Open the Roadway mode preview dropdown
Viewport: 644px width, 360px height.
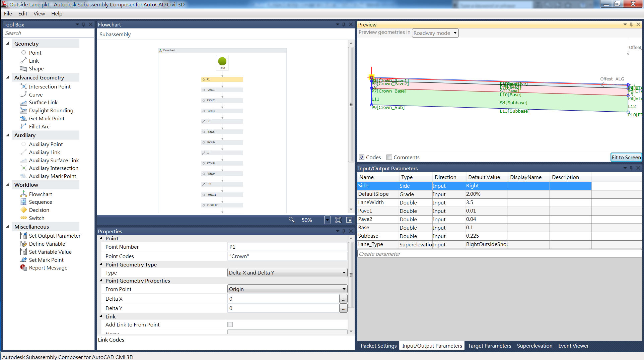(435, 33)
